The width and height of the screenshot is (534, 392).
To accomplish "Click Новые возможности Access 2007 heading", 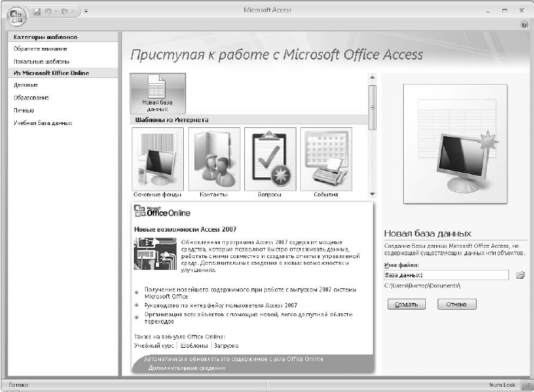I will coord(185,229).
